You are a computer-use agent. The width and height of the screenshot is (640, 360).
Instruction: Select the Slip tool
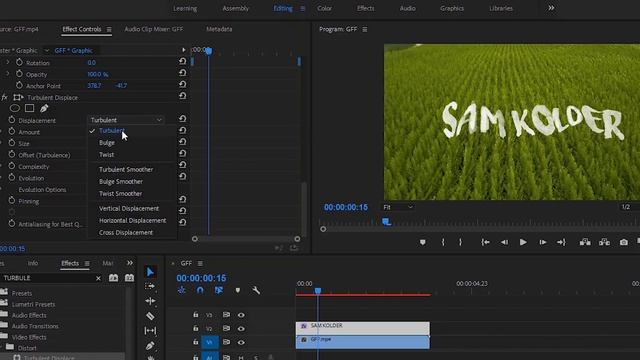(150, 331)
